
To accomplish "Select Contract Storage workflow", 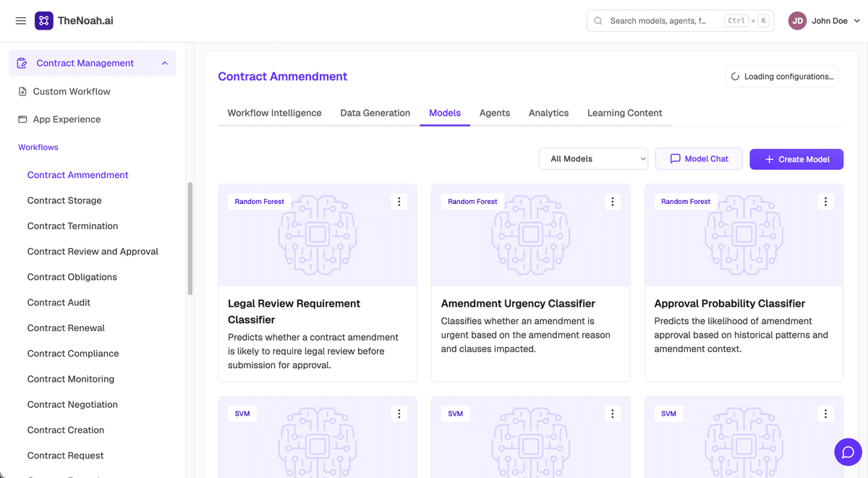I will click(x=64, y=200).
